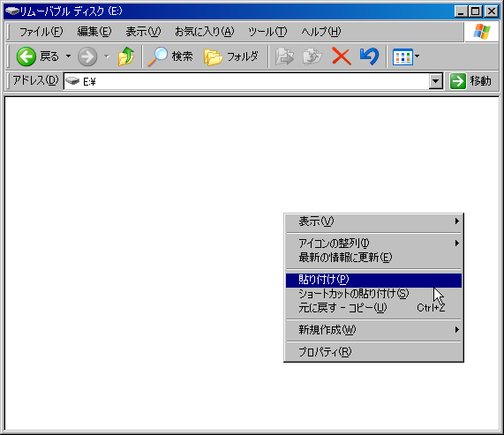Viewport: 504px width, 435px height.
Task: Open the Views dropdown button
Action: click(406, 56)
